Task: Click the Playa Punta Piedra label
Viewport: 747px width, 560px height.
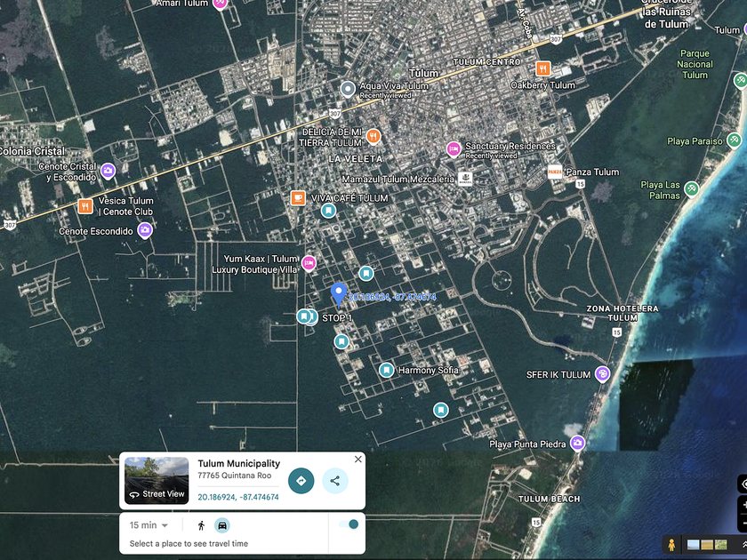Action: [x=527, y=444]
